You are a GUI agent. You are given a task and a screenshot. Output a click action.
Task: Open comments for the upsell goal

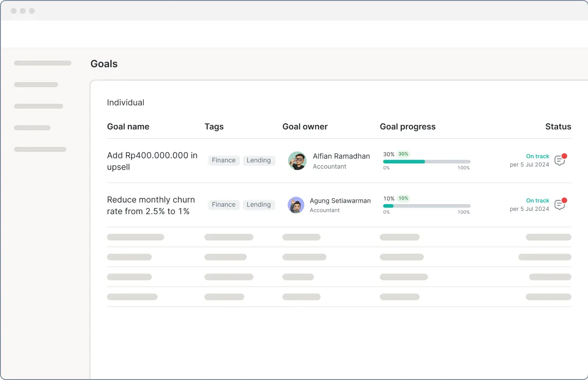(x=560, y=161)
